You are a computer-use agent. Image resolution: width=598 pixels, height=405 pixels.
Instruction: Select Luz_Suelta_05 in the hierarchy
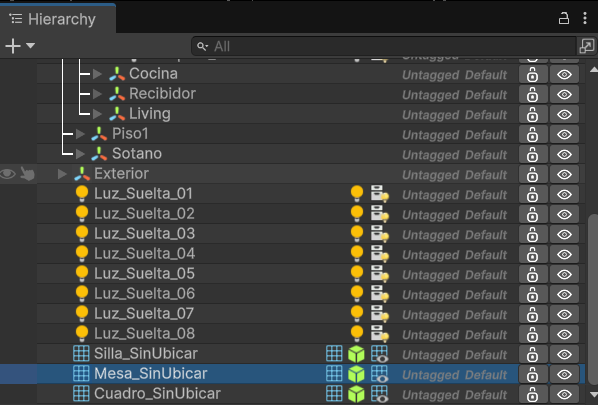pos(144,273)
